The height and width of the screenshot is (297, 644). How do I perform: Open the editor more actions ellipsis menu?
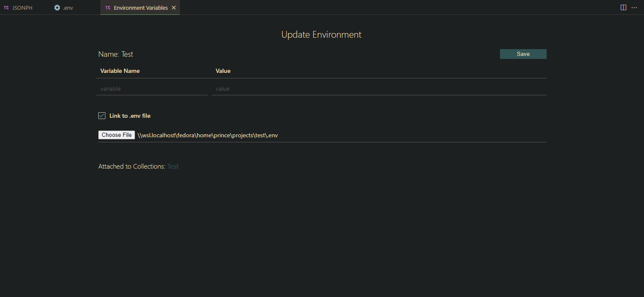tap(634, 7)
